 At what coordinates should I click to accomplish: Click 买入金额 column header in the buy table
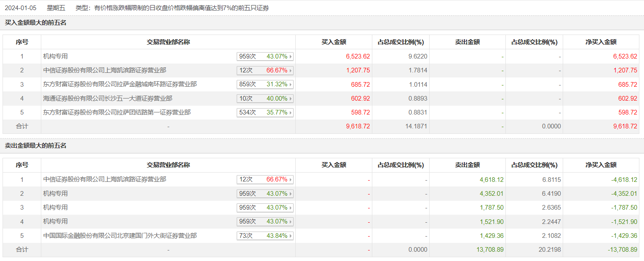coord(334,42)
